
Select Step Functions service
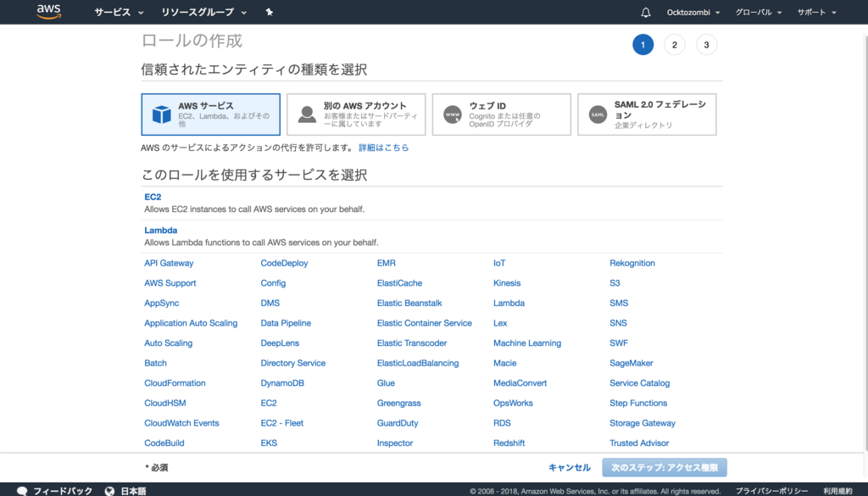(x=638, y=403)
